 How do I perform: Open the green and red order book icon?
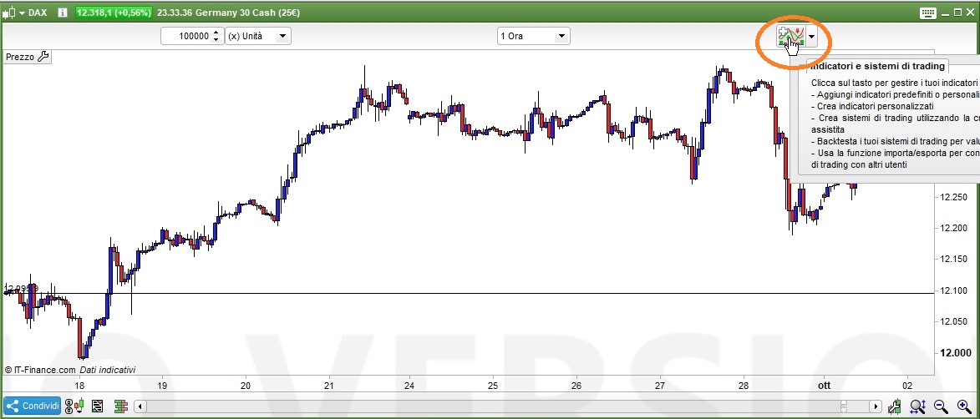(x=121, y=406)
